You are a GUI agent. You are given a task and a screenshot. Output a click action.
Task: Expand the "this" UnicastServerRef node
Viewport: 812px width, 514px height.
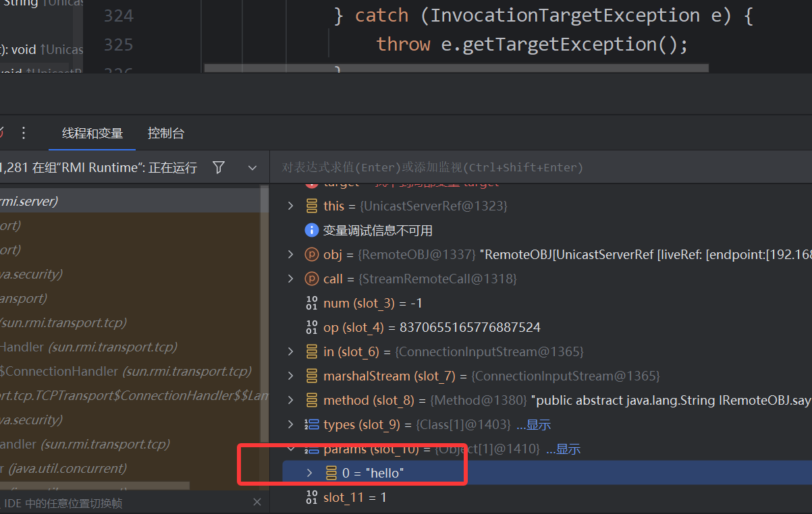[x=291, y=206]
